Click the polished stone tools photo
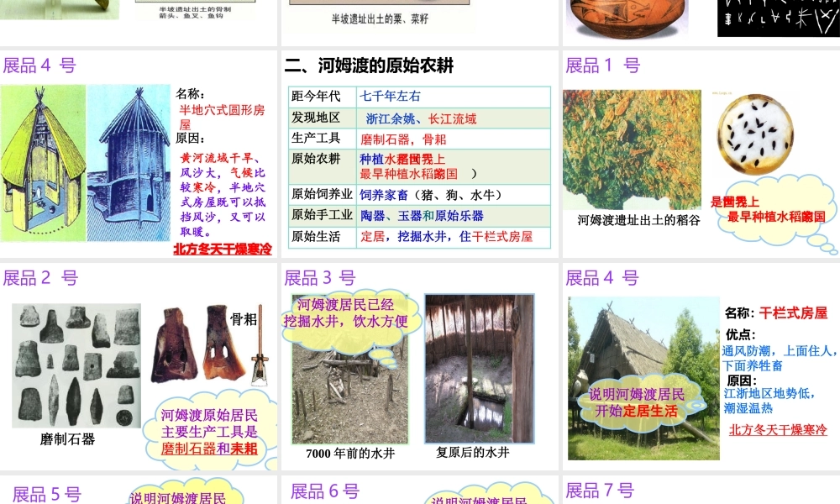Image resolution: width=840 pixels, height=504 pixels. (x=76, y=365)
